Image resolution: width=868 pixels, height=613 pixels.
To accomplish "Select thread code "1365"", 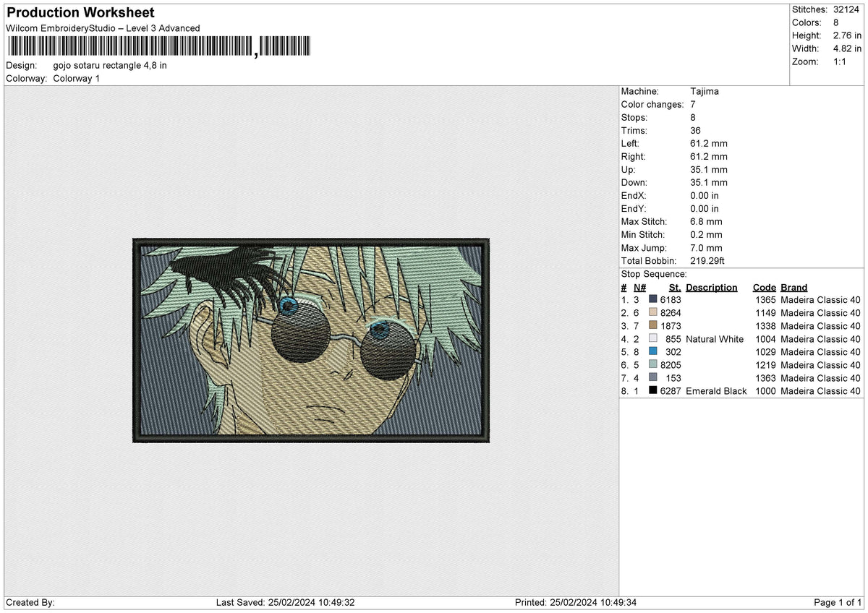I will tap(765, 300).
